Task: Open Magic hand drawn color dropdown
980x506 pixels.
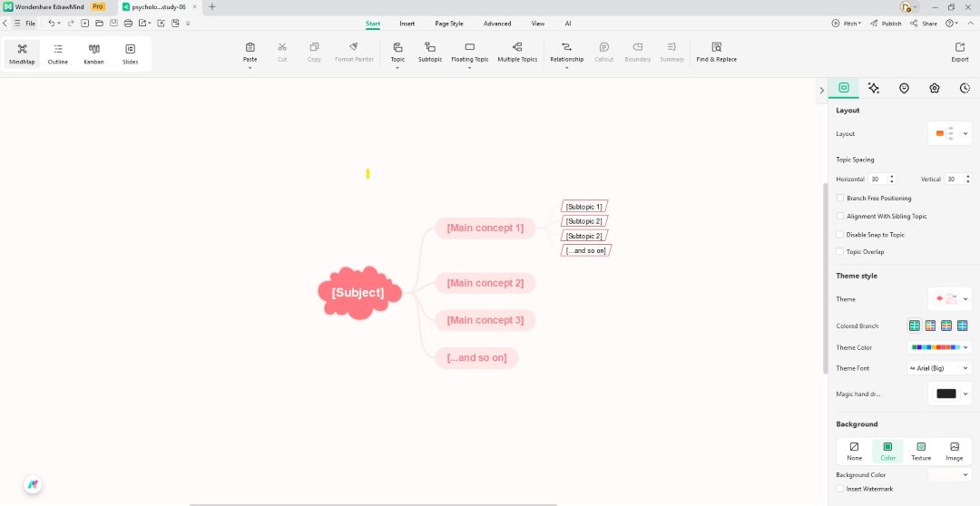Action: pyautogui.click(x=949, y=394)
